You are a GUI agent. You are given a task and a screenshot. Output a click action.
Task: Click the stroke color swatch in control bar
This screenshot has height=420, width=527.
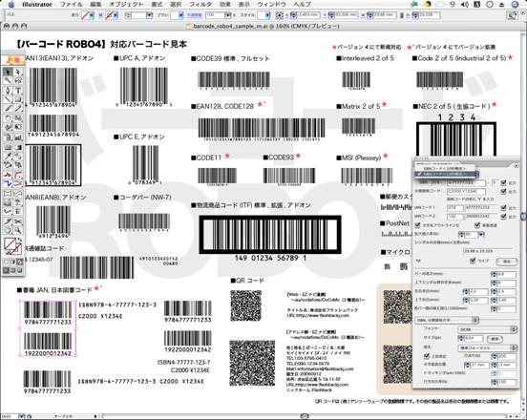pyautogui.click(x=109, y=15)
